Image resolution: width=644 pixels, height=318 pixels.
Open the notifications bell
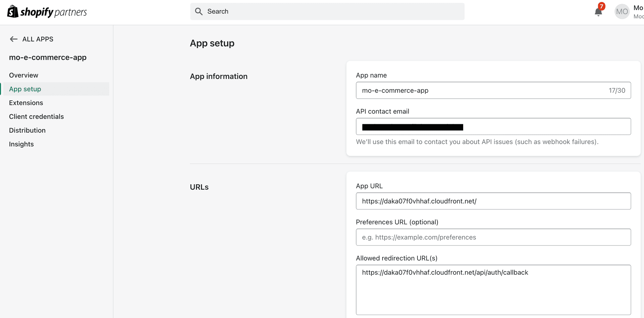click(598, 12)
